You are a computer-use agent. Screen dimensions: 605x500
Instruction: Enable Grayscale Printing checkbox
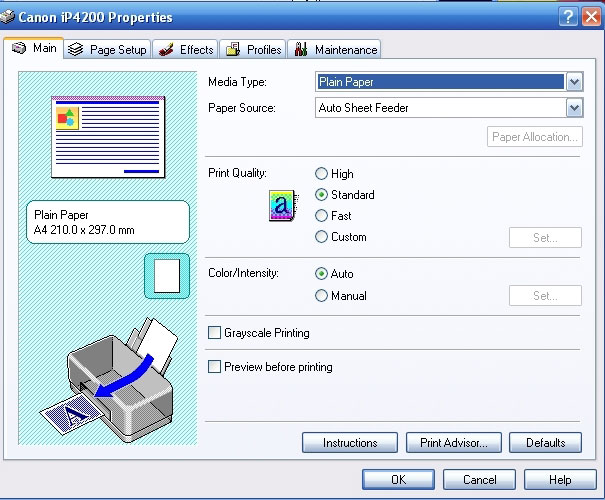click(x=215, y=333)
